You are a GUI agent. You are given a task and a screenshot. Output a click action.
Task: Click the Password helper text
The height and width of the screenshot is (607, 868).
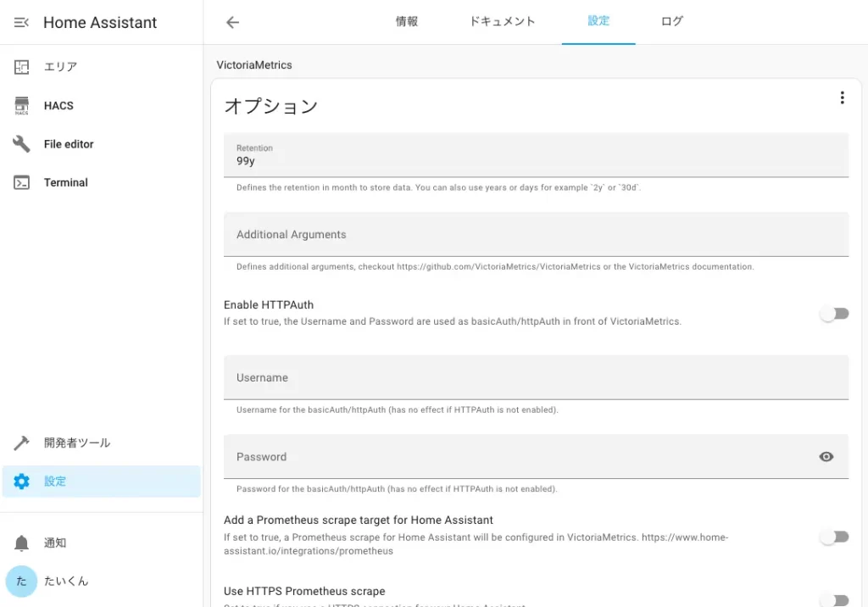397,489
